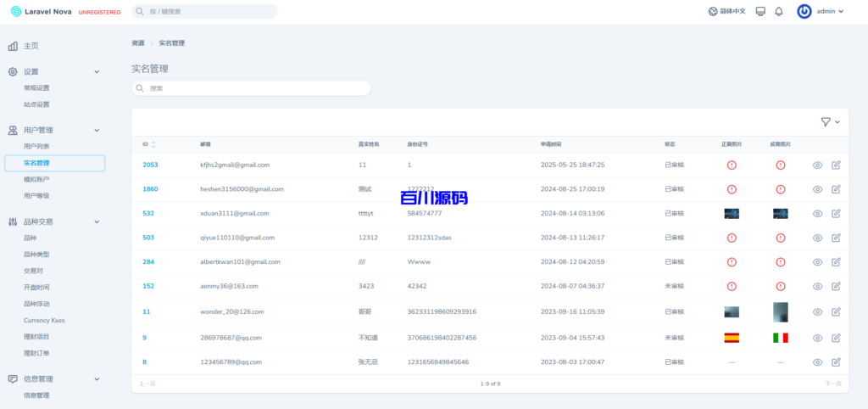Click email wonder_20@126.com cell

coord(234,312)
